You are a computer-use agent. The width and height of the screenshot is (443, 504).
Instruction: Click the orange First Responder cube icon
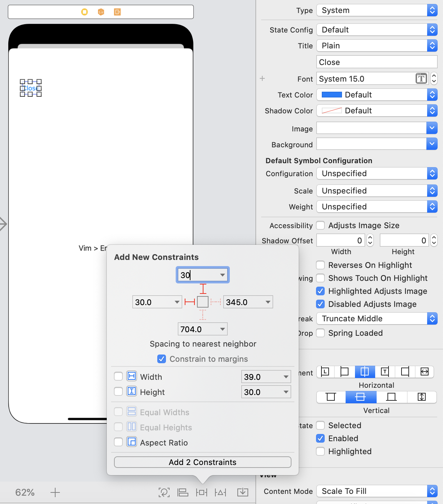[101, 12]
